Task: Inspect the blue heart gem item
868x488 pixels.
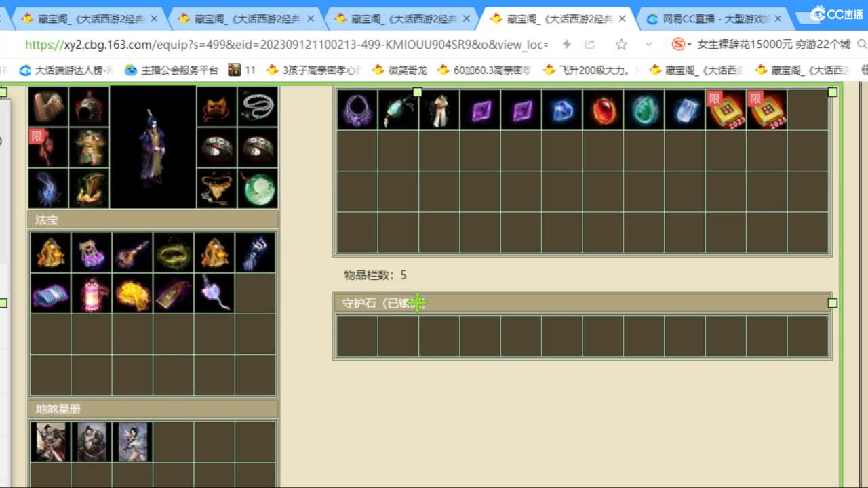Action: tap(562, 110)
